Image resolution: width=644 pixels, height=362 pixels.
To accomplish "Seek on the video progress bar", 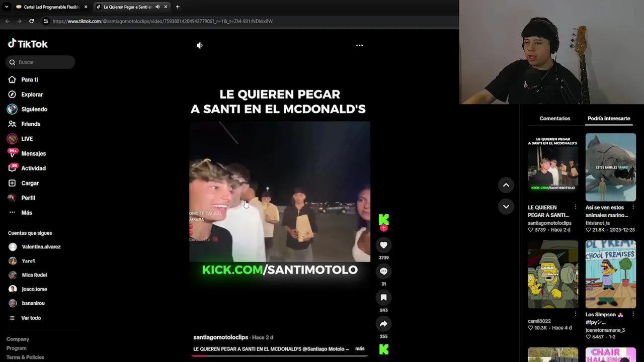I will 280,355.
